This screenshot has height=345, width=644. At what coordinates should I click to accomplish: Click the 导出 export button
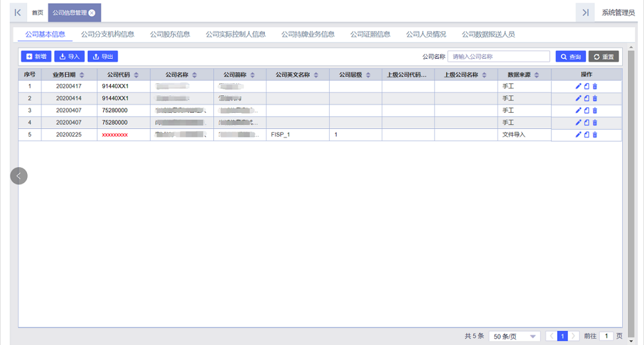(102, 57)
